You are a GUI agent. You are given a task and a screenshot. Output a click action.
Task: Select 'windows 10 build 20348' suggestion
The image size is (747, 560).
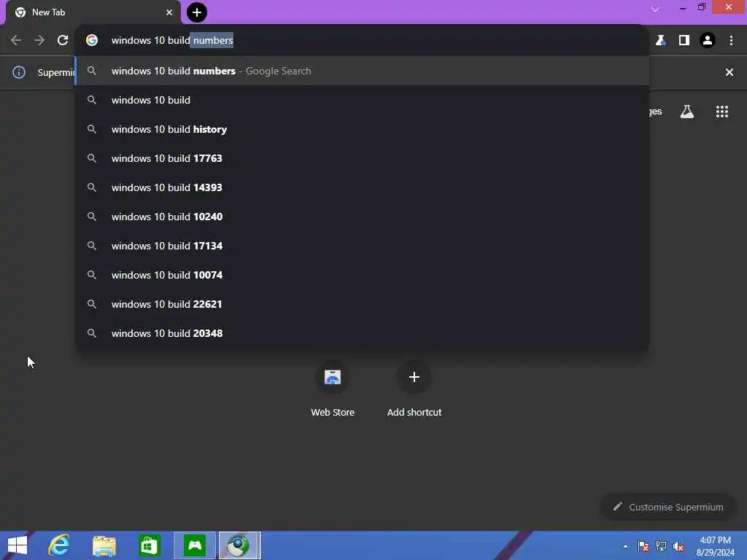coord(362,333)
